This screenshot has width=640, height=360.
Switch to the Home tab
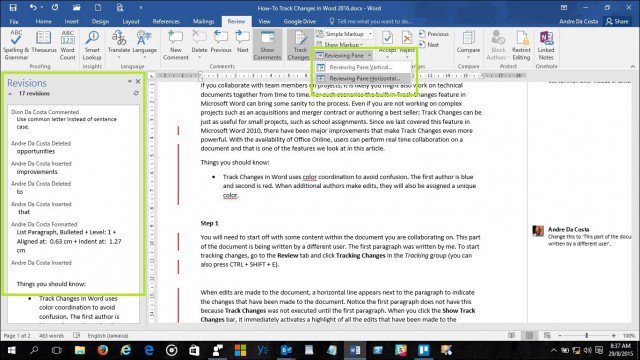tap(43, 21)
